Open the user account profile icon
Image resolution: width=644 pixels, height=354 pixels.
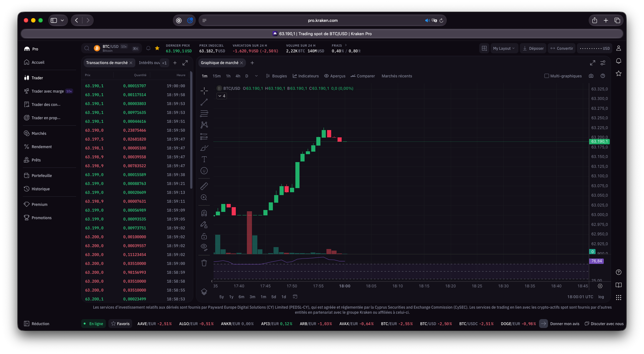[x=618, y=48]
